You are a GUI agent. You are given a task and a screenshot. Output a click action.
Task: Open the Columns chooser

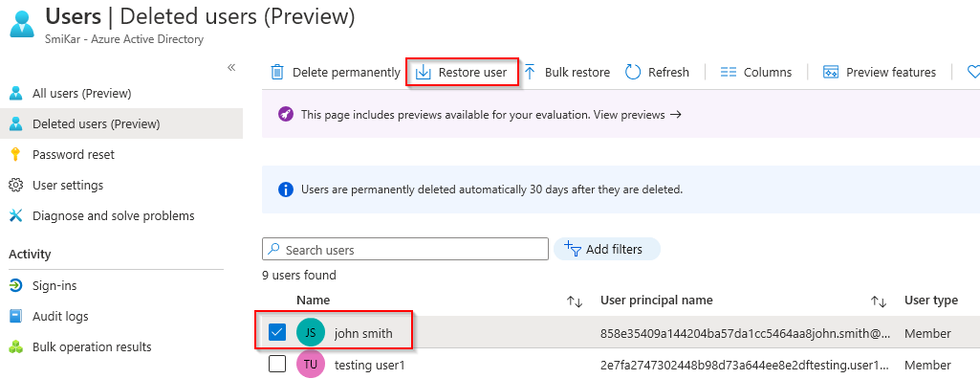pos(755,73)
